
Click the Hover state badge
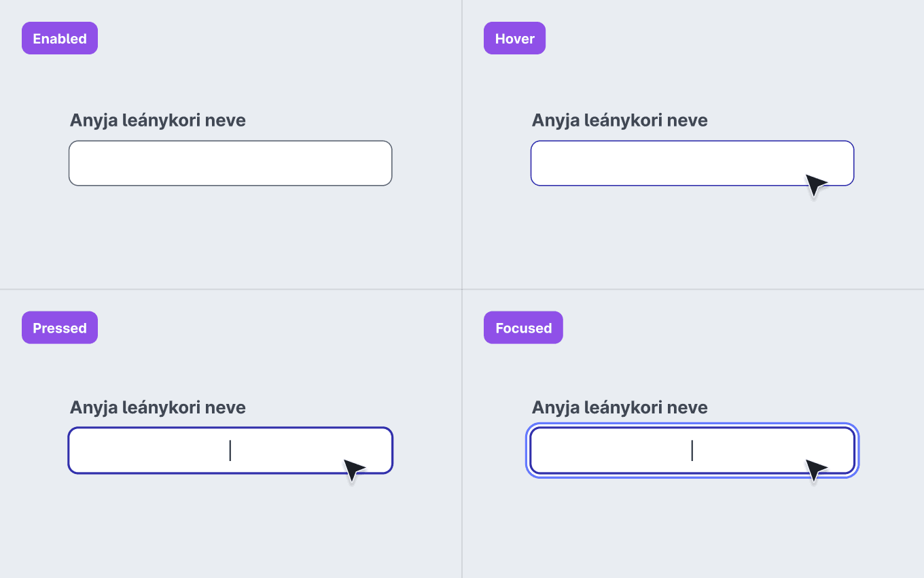[x=514, y=38]
